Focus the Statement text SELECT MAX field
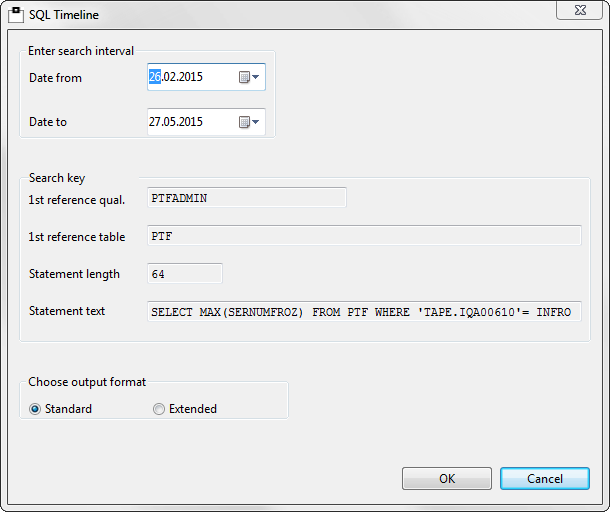The height and width of the screenshot is (512, 610). [x=364, y=312]
